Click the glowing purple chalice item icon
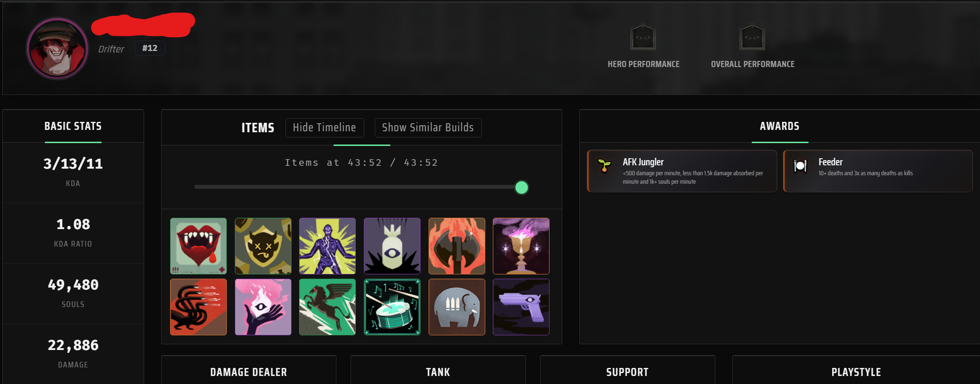 [x=521, y=246]
